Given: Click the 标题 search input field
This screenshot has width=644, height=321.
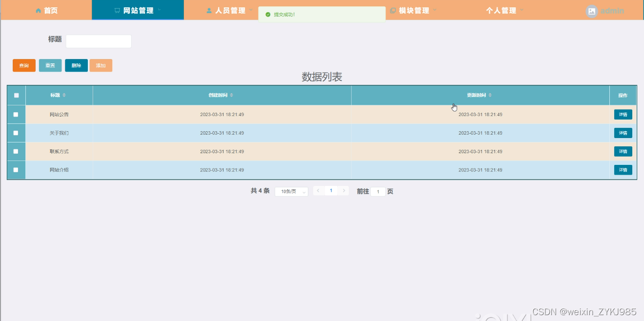Looking at the screenshot, I should point(99,41).
